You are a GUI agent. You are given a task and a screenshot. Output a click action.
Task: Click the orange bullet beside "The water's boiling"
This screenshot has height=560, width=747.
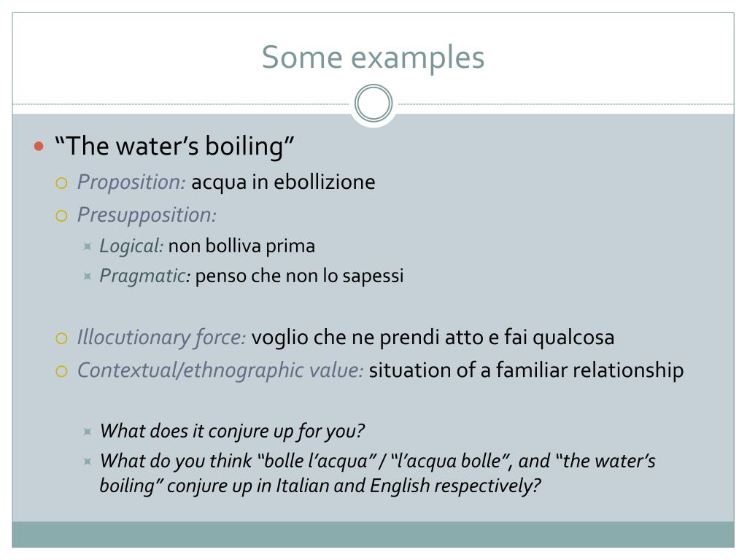click(x=39, y=146)
